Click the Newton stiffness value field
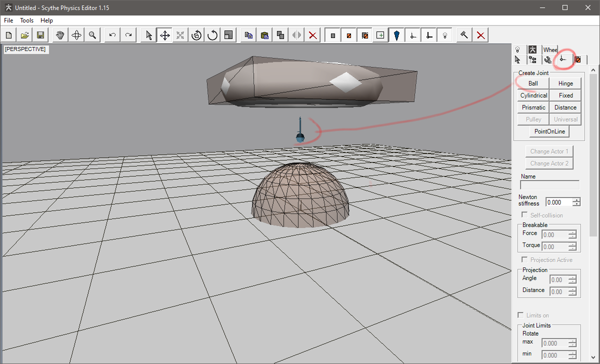The width and height of the screenshot is (600, 364). pyautogui.click(x=559, y=202)
